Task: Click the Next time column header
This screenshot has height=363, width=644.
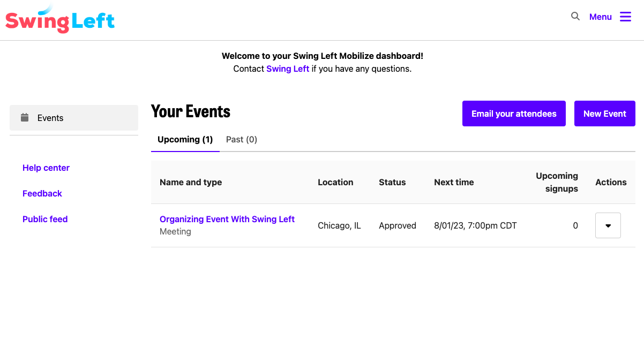Action: (x=454, y=182)
